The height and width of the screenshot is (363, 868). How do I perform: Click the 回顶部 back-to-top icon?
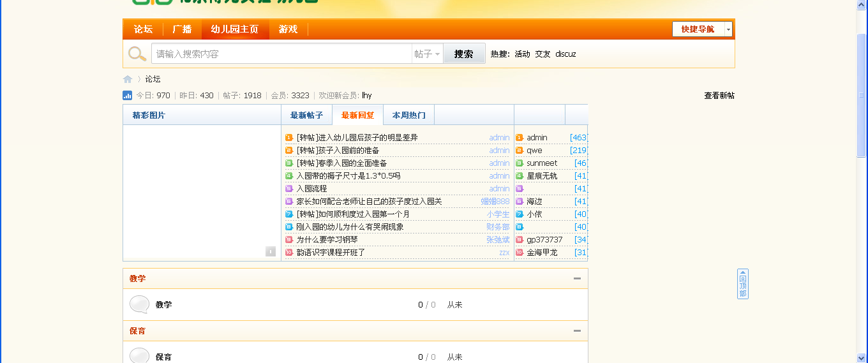743,284
